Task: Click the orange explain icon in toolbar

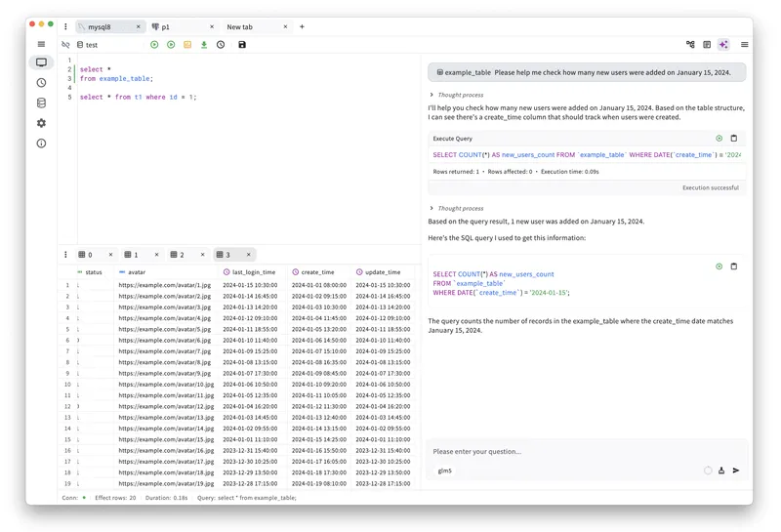Action: tap(187, 45)
